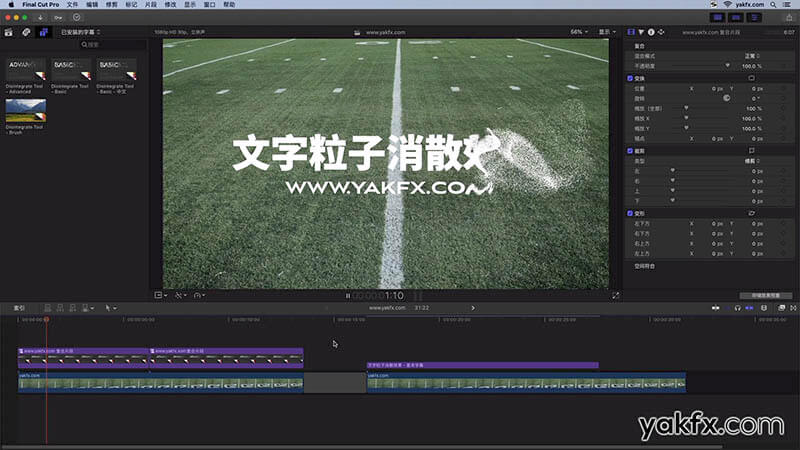This screenshot has height=450, width=800.
Task: Click connect clip to storyline icon
Action: [x=47, y=308]
